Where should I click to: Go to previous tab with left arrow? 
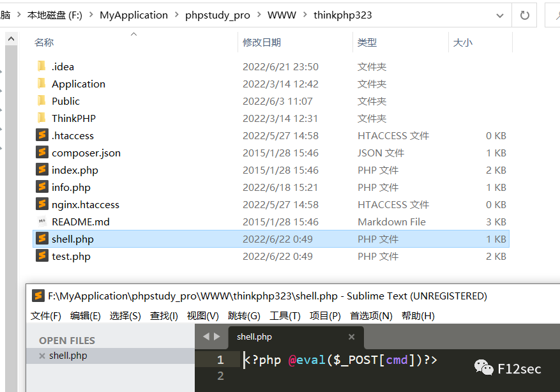click(x=206, y=336)
